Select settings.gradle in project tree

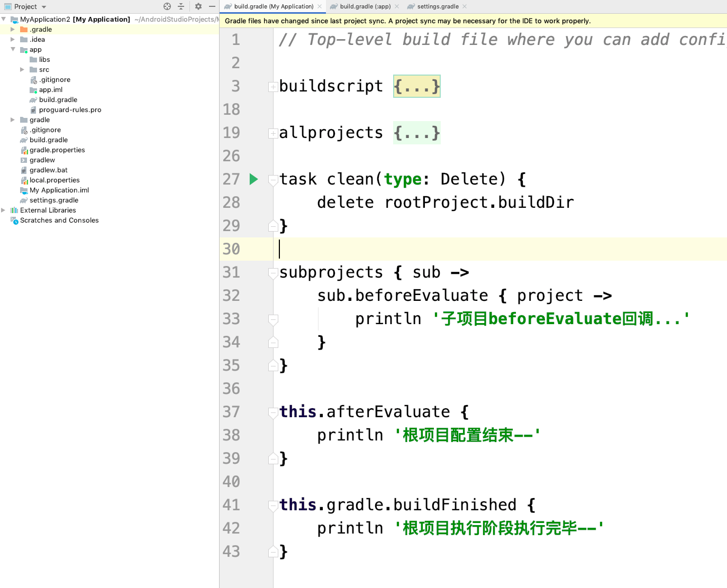point(54,200)
